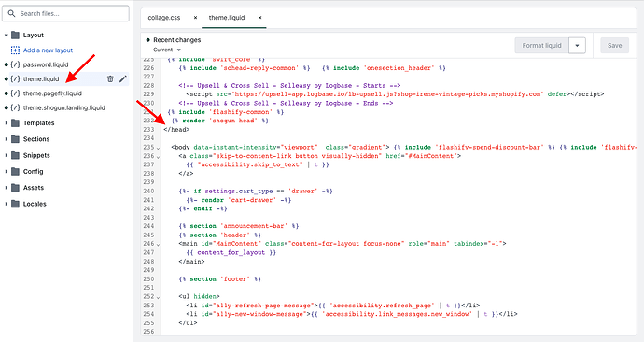Fold code at line 235
Viewport: 644px width, 342px height.
[x=158, y=148]
